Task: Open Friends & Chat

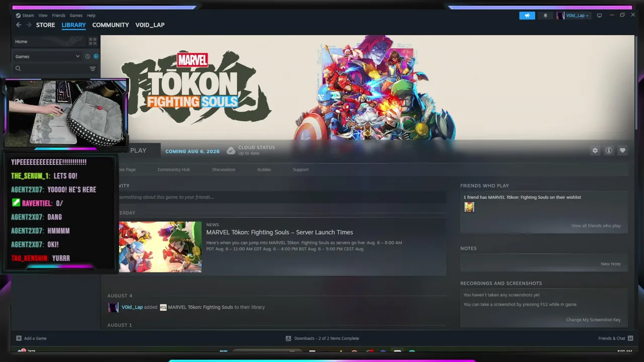Action: click(x=612, y=338)
